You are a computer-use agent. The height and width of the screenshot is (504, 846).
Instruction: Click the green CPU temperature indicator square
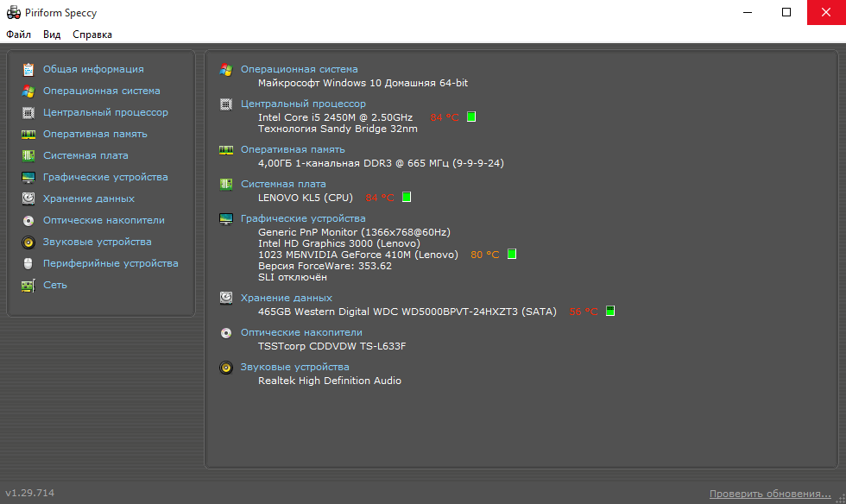click(x=471, y=117)
